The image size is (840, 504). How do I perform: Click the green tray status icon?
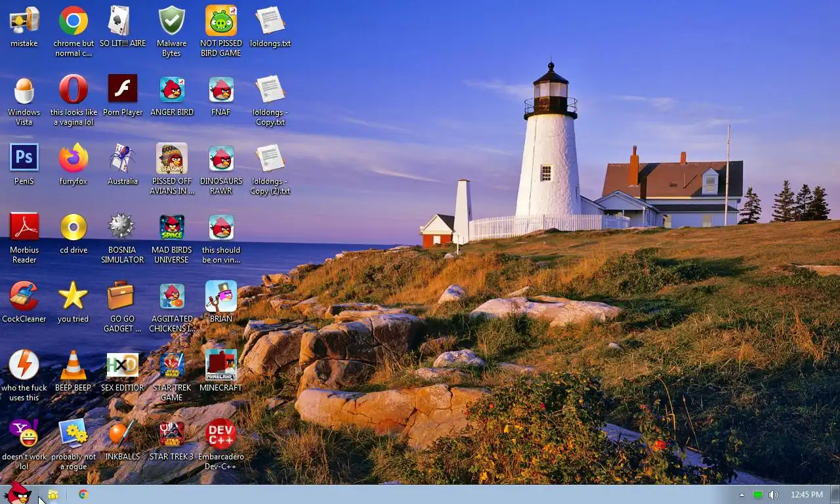[758, 495]
